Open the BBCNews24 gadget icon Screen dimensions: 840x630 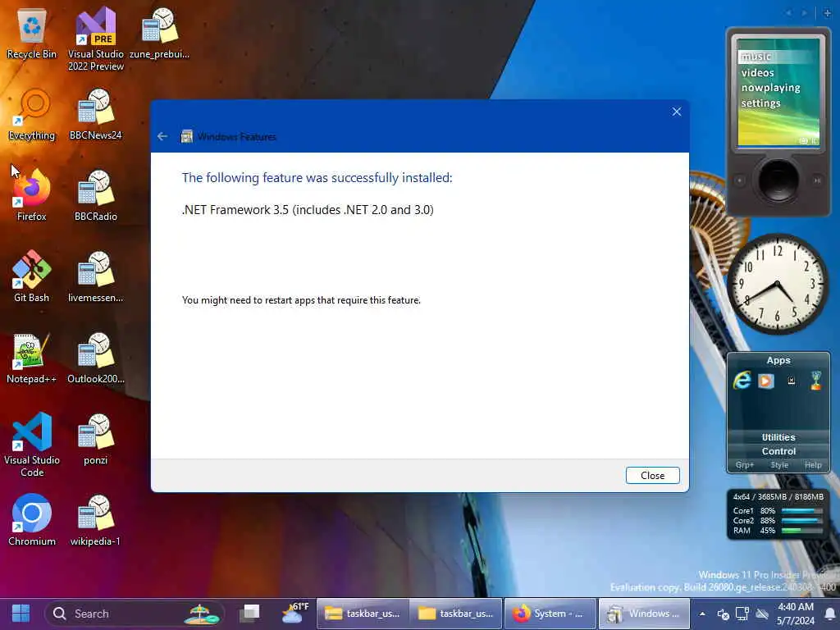click(x=96, y=115)
